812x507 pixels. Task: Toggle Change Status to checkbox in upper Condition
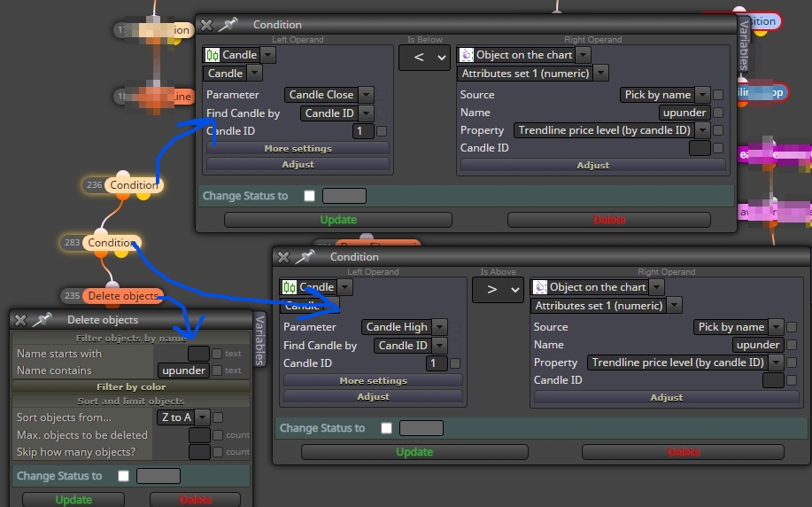pos(309,196)
